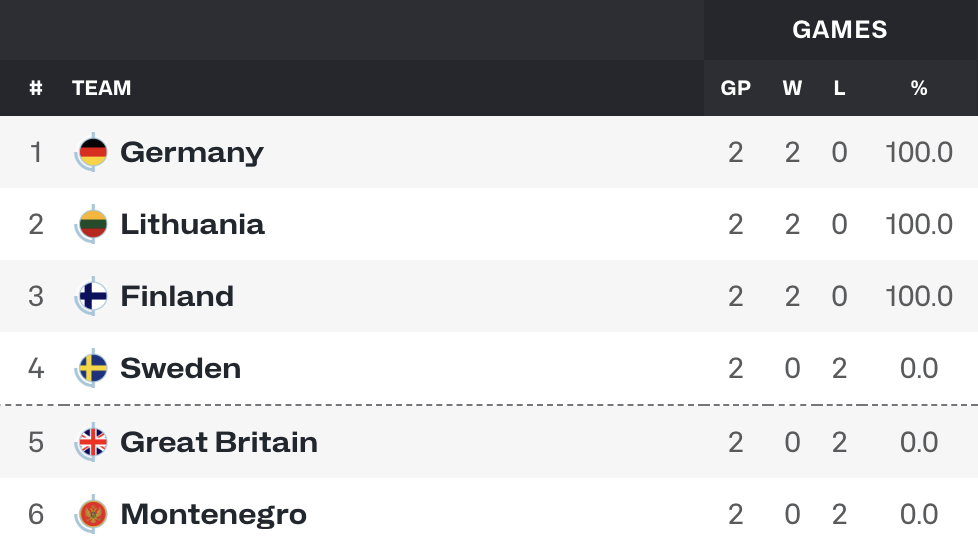Click the # rank column header

tap(36, 88)
